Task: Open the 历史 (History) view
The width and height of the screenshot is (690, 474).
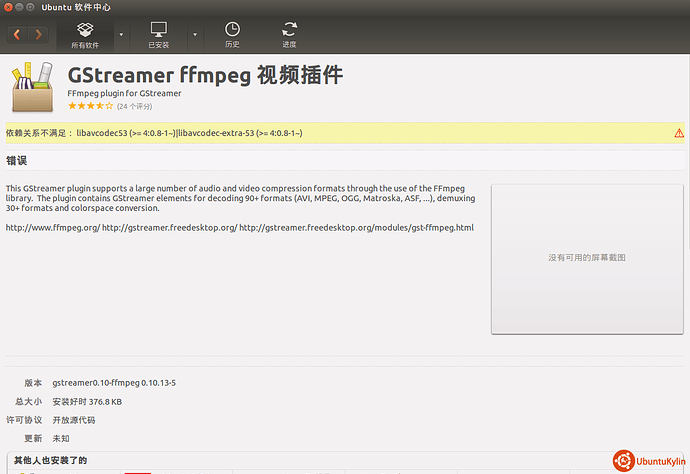Action: click(x=232, y=36)
